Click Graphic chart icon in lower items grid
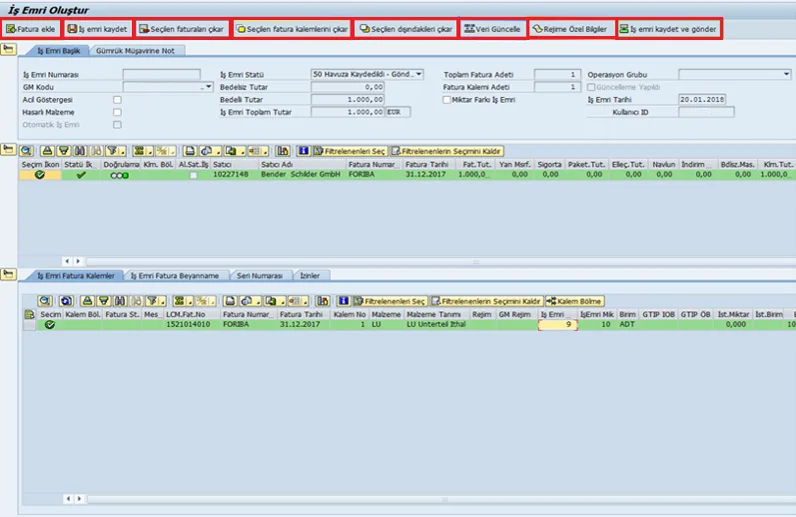Viewport: 796px width, 517px height. (x=323, y=301)
